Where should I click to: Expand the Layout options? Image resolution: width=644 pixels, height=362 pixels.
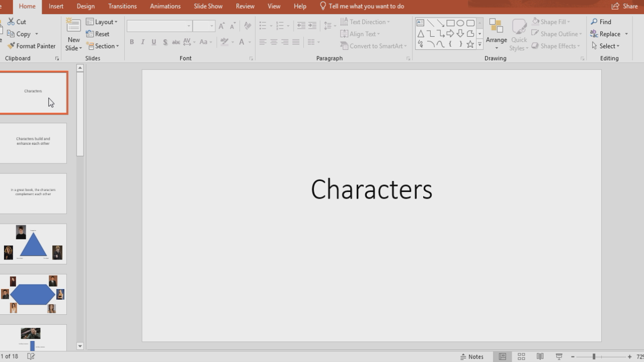point(103,22)
